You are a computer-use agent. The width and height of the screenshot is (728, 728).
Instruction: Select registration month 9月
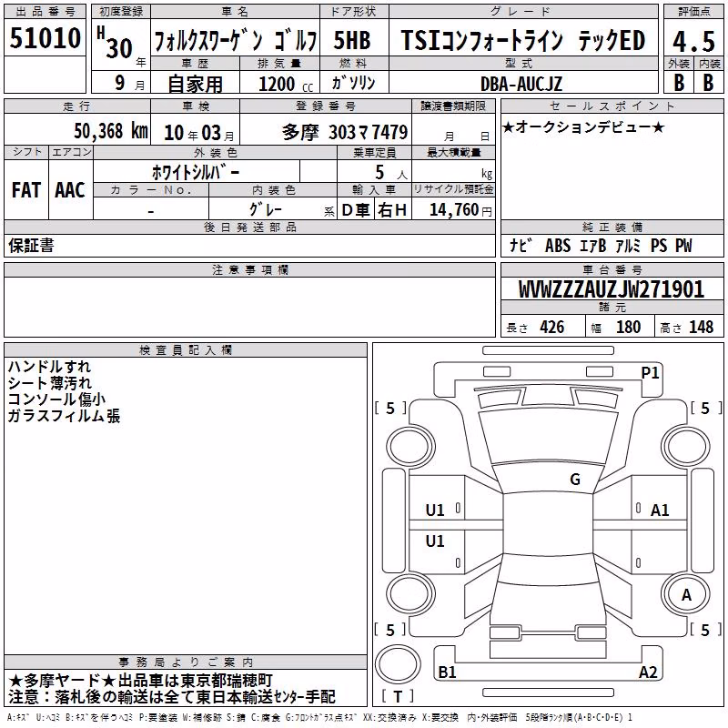[x=129, y=84]
